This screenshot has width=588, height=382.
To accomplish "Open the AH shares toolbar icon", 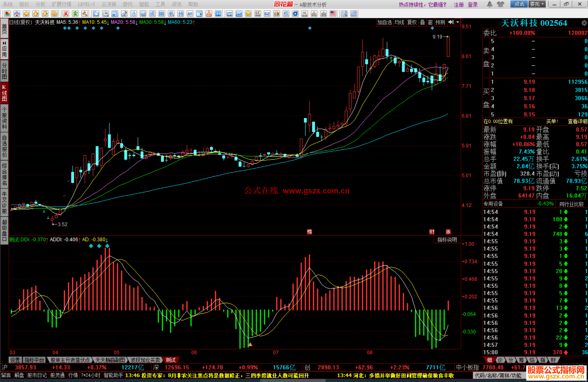I will 190,14.
